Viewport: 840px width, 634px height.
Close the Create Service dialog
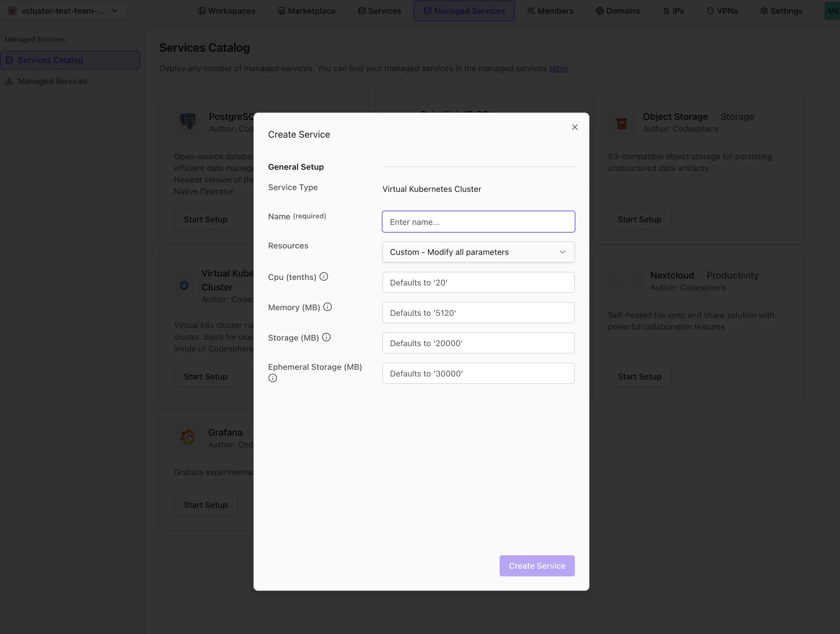[x=575, y=127]
